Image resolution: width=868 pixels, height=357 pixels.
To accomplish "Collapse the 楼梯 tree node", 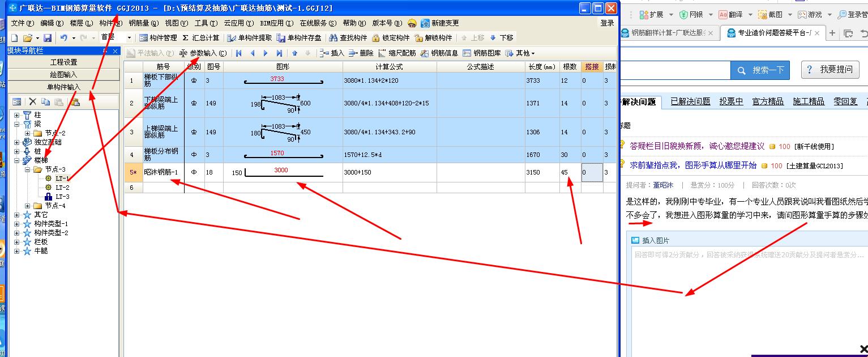I will click(x=17, y=160).
